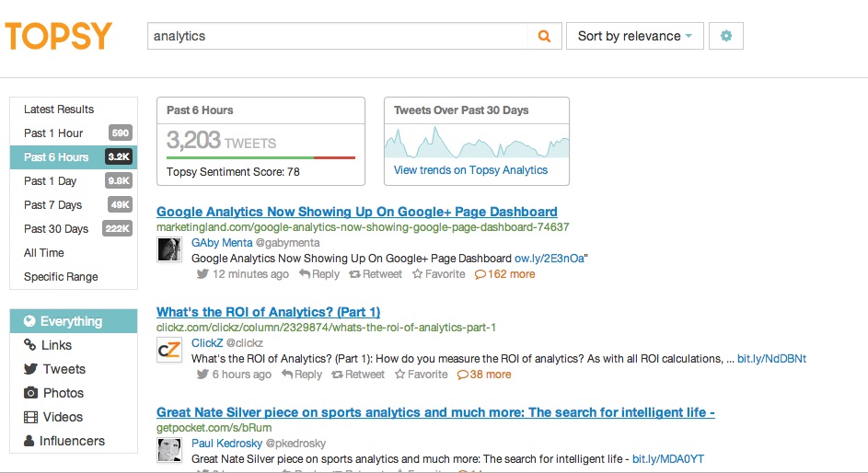Click the Everything globe icon

[x=29, y=321]
